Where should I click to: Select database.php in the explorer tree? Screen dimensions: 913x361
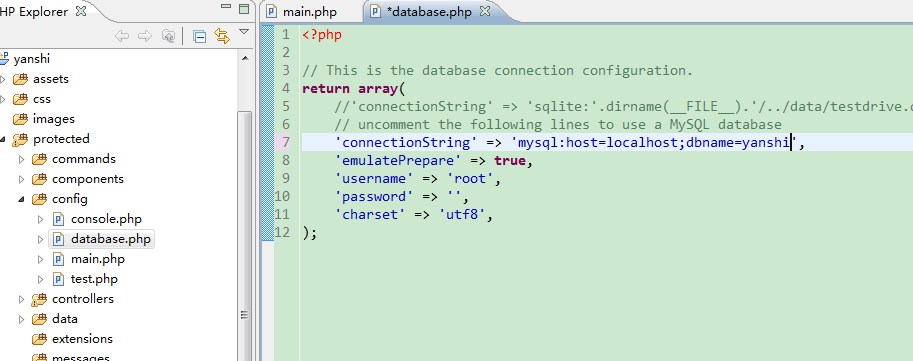111,239
